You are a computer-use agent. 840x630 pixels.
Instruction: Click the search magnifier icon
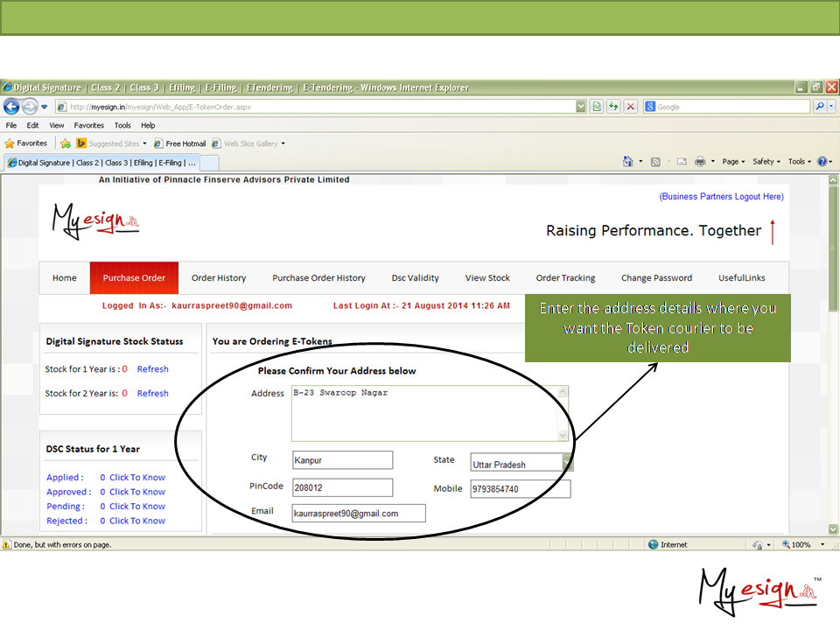click(x=819, y=107)
